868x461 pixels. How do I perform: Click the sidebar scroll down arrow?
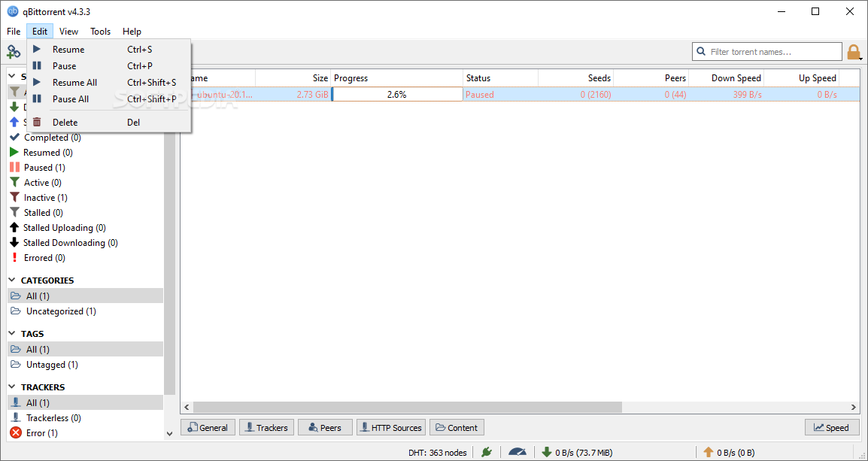[170, 434]
